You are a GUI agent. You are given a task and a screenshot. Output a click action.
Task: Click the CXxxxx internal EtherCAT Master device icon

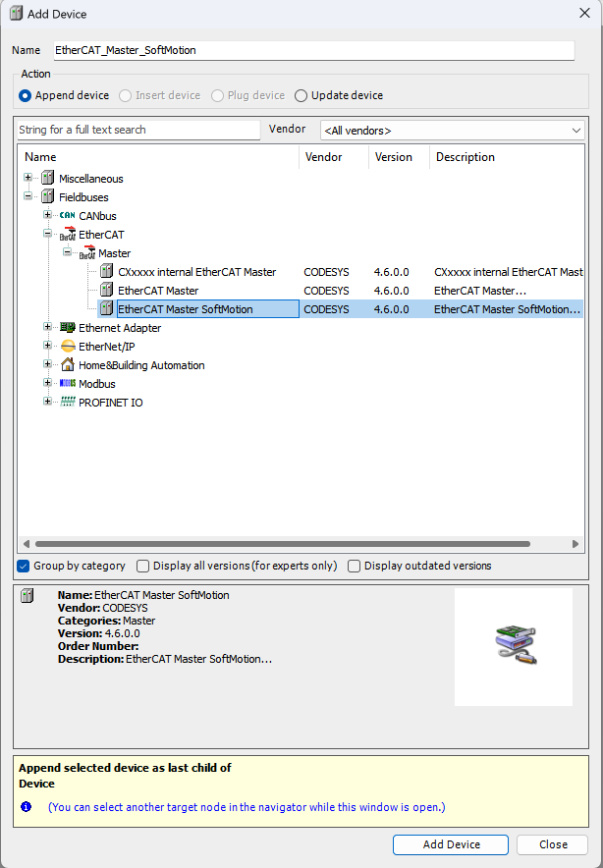[106, 271]
